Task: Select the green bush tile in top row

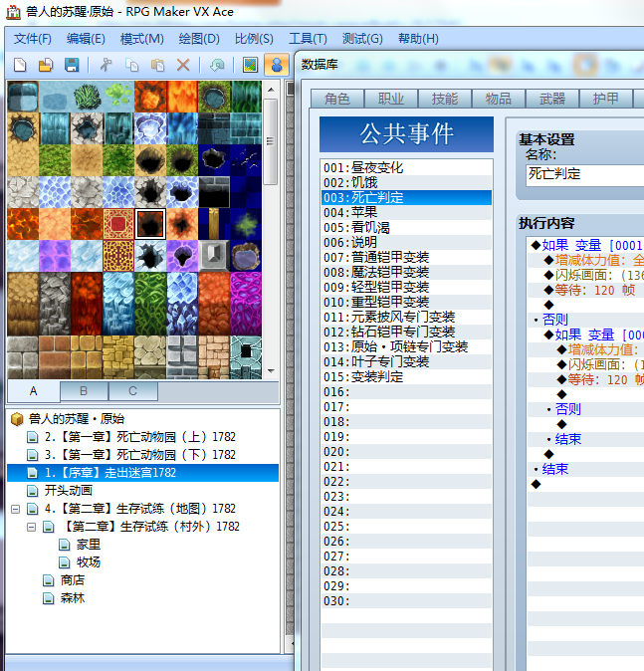Action: click(x=87, y=97)
